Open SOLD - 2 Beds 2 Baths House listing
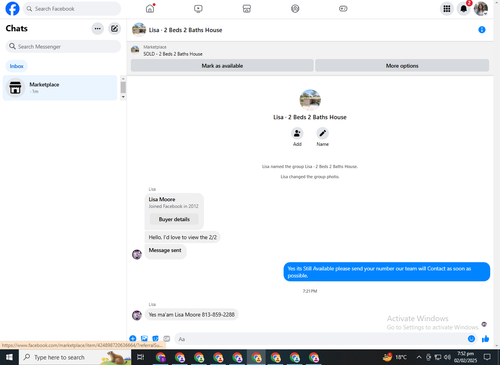The width and height of the screenshot is (500, 365). [173, 54]
